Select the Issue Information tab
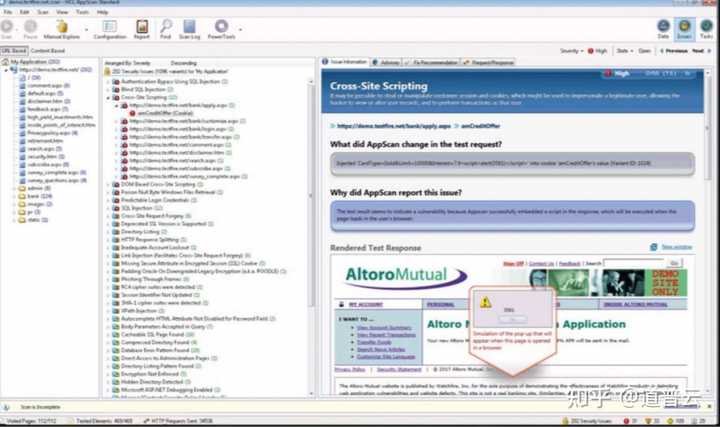Screen dimensions: 720x427 pos(345,62)
